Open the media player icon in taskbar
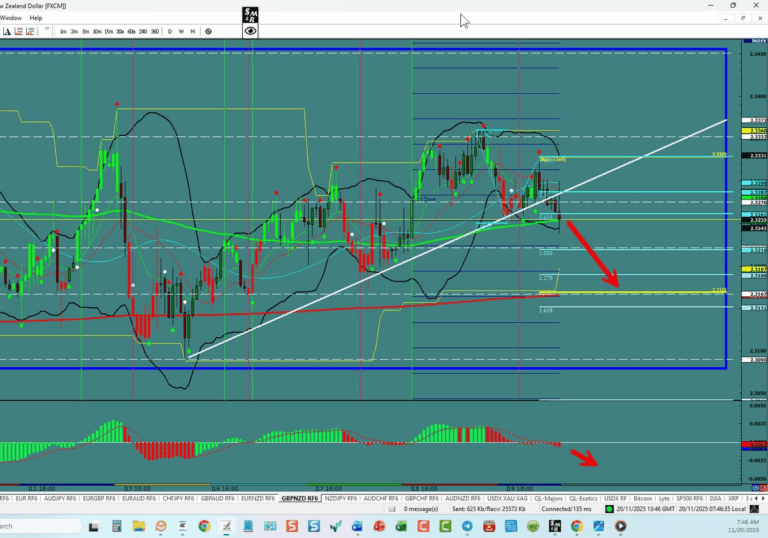The width and height of the screenshot is (768, 538). click(621, 526)
